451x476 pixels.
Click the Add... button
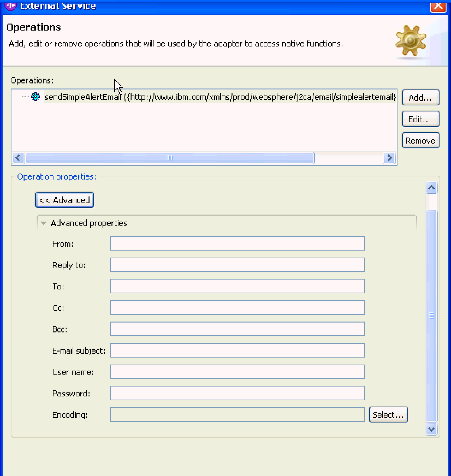420,97
